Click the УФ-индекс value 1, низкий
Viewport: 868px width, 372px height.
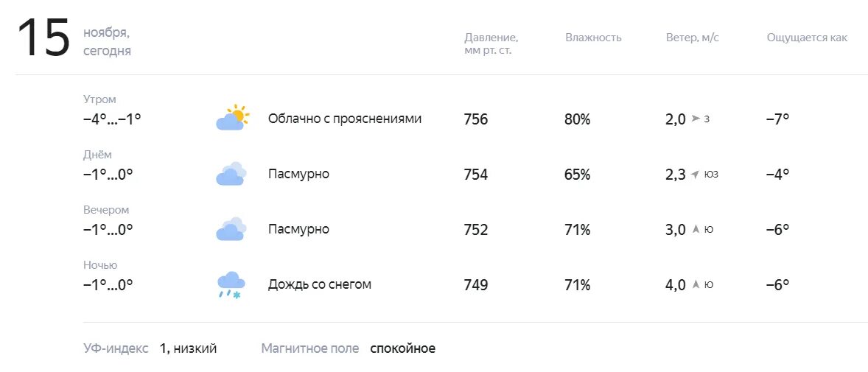(x=188, y=348)
